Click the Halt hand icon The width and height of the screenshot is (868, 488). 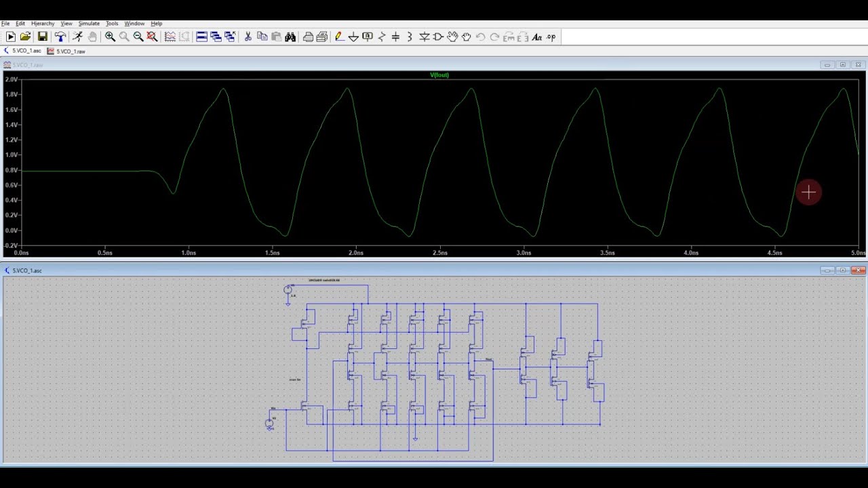click(92, 37)
